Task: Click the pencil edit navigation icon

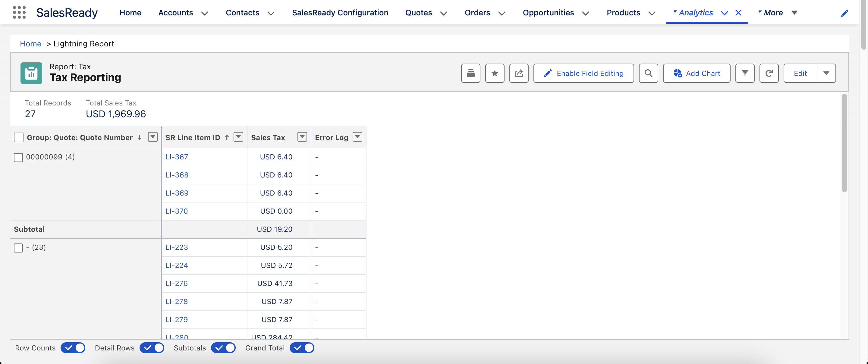Action: pos(844,14)
